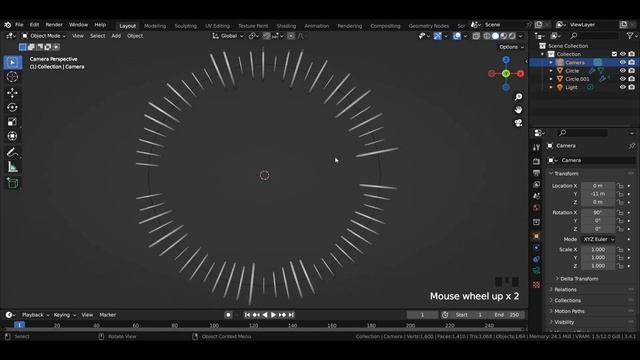Expand the Collections panel
640x360 pixels.
pyautogui.click(x=567, y=300)
